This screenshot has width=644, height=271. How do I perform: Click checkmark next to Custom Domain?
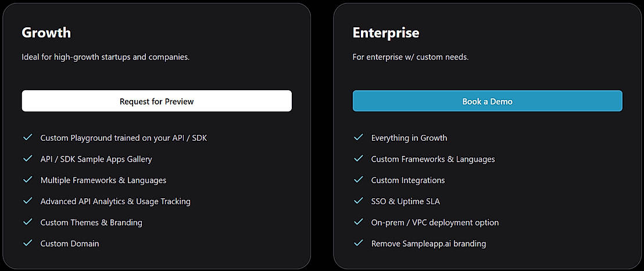tap(27, 243)
